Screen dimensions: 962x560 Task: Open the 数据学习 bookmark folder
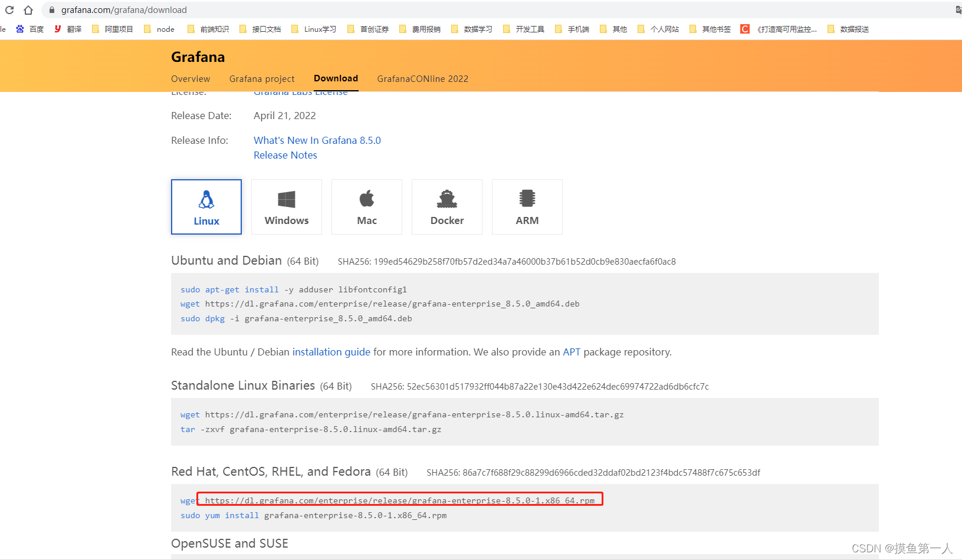pos(472,29)
